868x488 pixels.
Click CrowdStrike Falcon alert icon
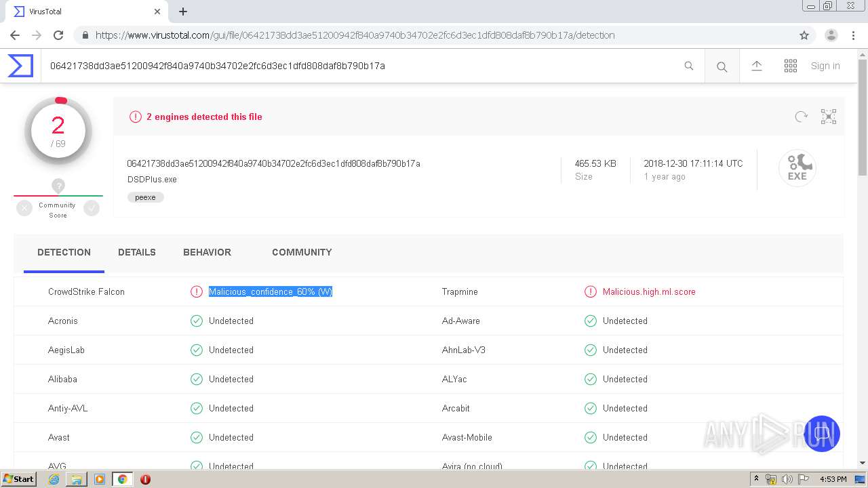tap(197, 291)
